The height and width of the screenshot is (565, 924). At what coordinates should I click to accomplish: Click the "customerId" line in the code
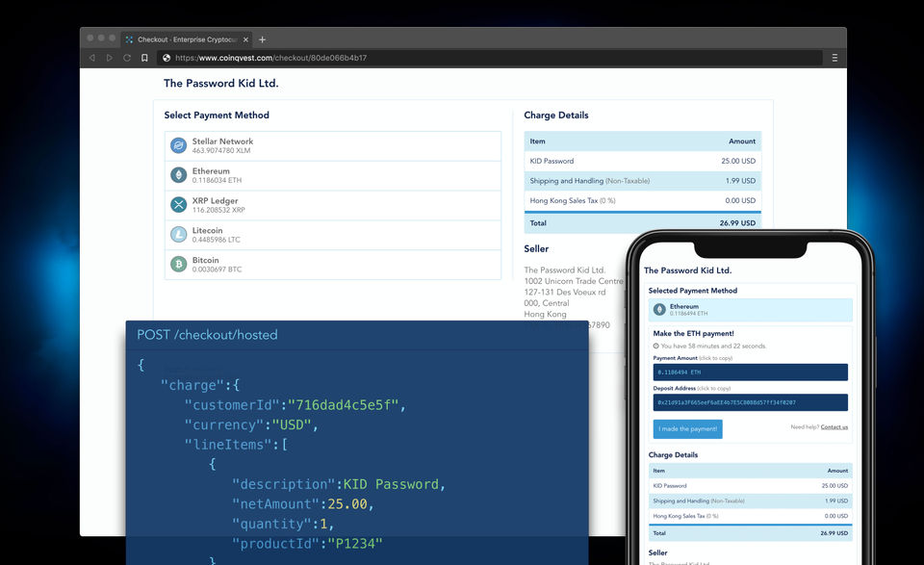(x=295, y=405)
